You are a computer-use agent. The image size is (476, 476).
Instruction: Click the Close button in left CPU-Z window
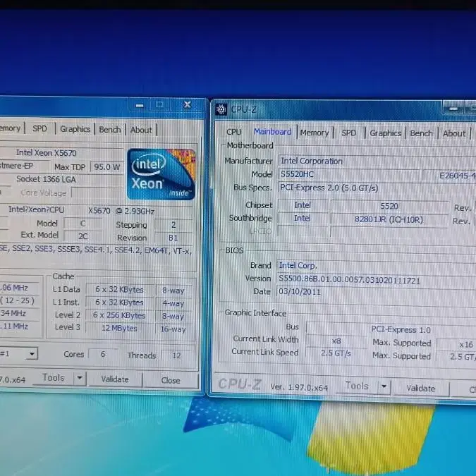(171, 381)
